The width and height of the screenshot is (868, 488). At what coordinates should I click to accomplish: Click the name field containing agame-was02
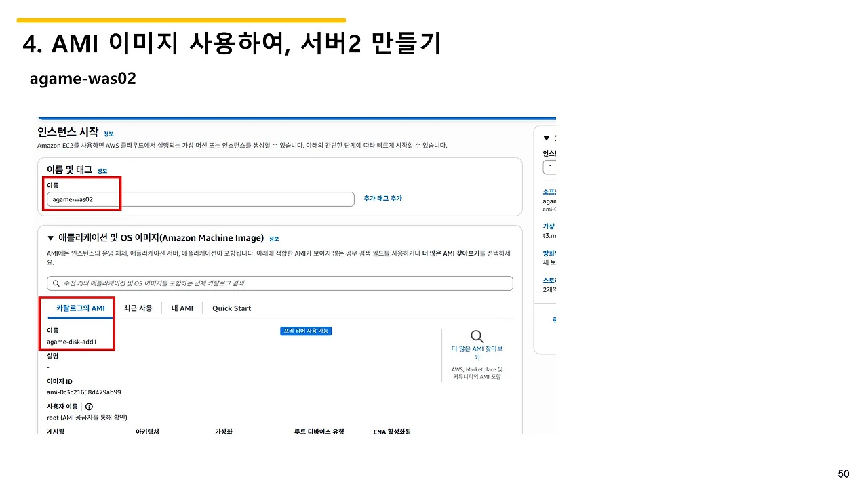199,199
